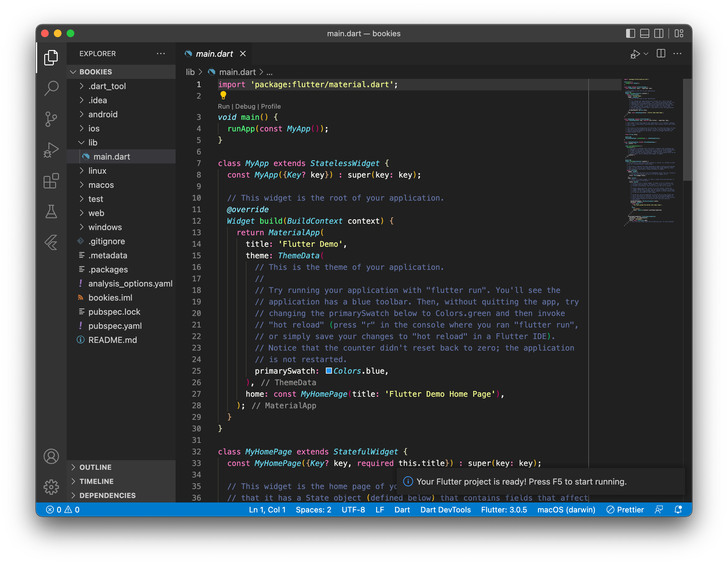The height and width of the screenshot is (564, 728).
Task: Click errors and warnings status indicator
Action: coord(63,509)
